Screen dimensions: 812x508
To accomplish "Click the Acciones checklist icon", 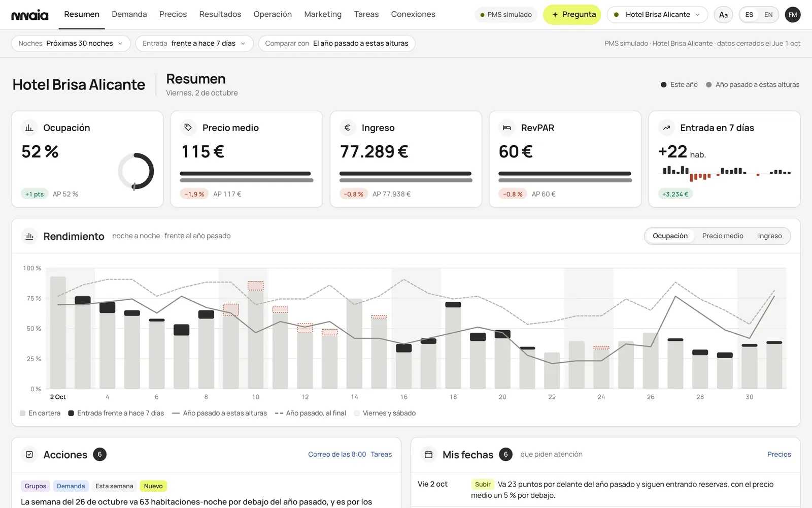I will (x=29, y=454).
